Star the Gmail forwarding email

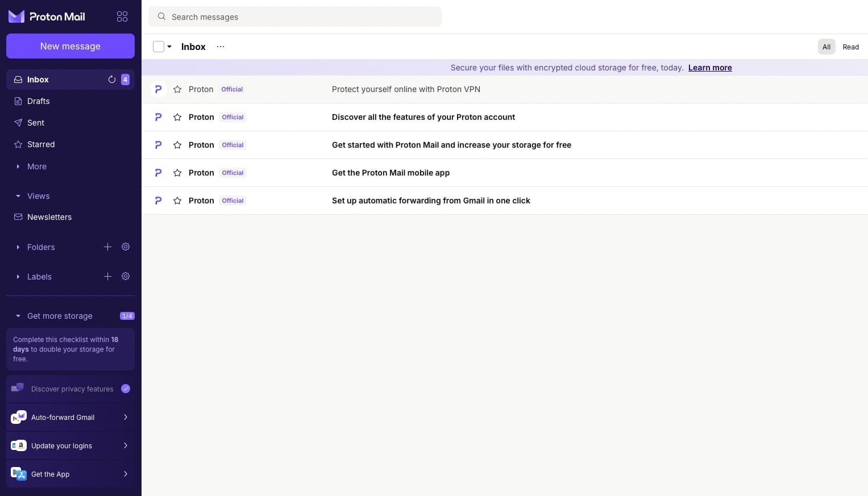click(x=177, y=201)
